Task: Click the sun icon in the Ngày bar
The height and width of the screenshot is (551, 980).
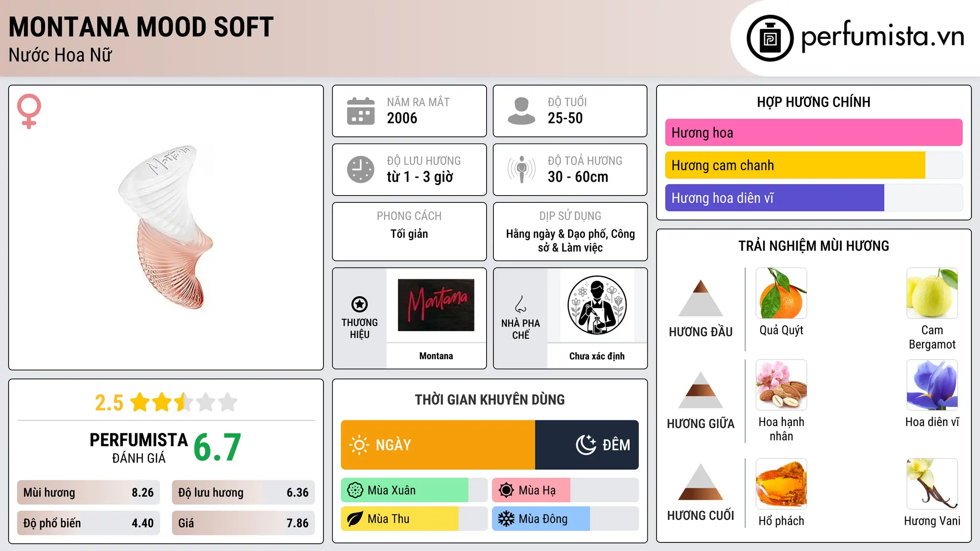Action: click(x=359, y=445)
